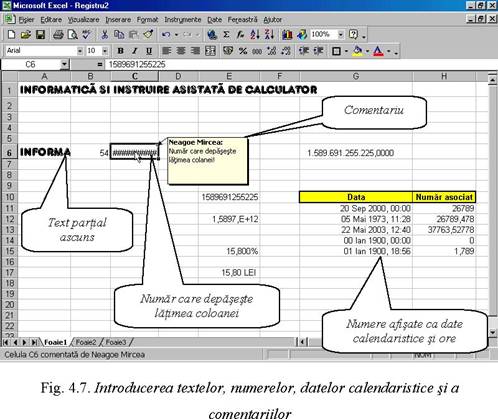Open the Editare menu
Screen dimensions: 498x419
coord(51,20)
